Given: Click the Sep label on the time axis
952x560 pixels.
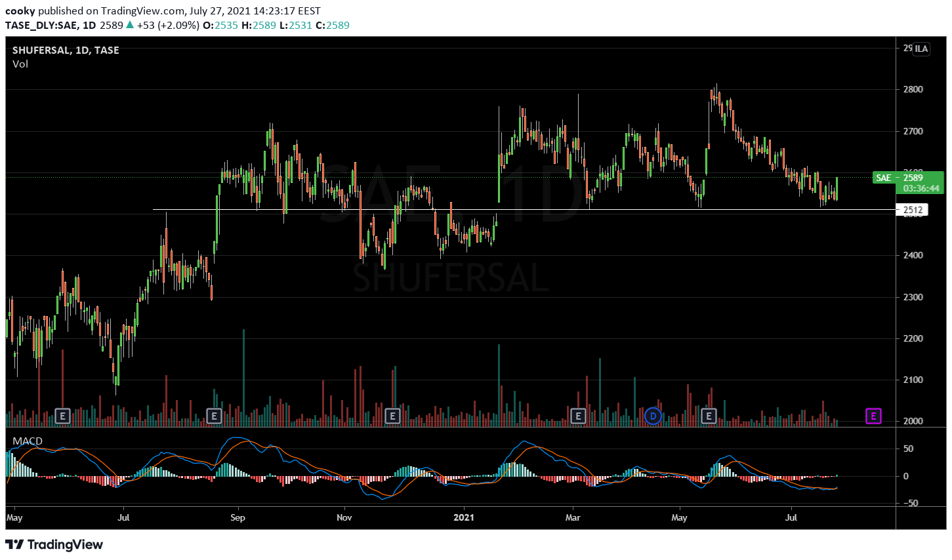Looking at the screenshot, I should [x=238, y=518].
